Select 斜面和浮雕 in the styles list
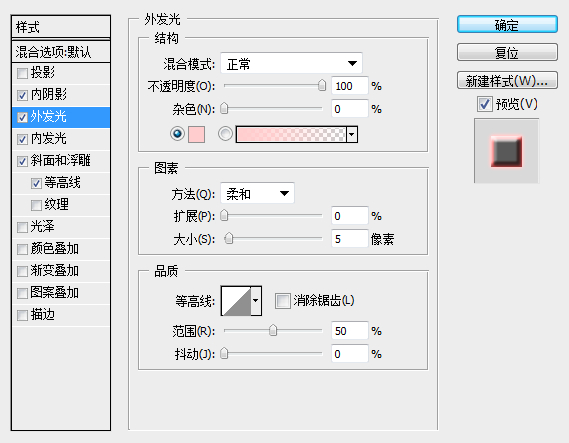 click(x=61, y=160)
